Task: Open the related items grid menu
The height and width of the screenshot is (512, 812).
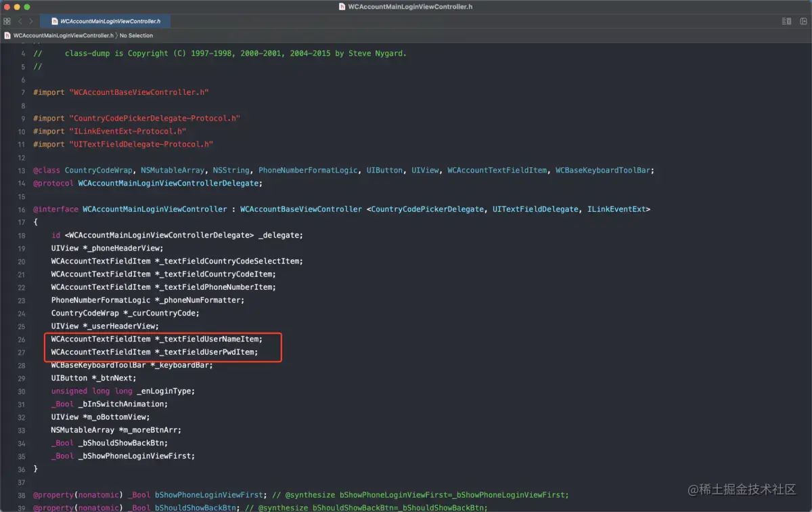Action: pyautogui.click(x=7, y=21)
